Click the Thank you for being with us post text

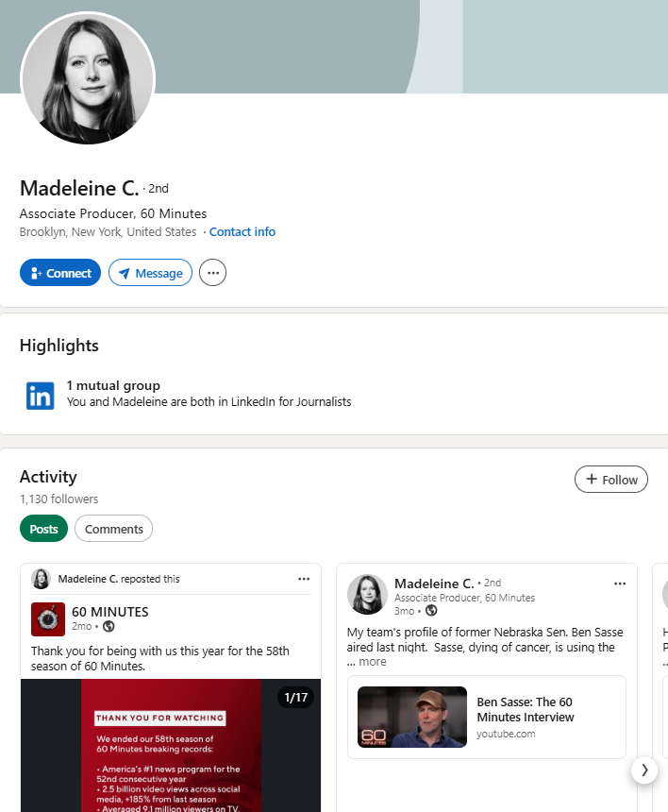[x=159, y=658]
